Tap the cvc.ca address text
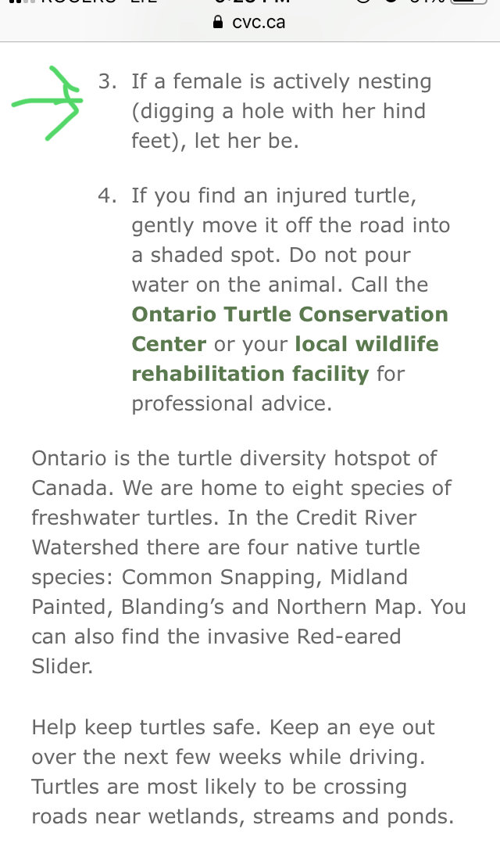 (259, 22)
